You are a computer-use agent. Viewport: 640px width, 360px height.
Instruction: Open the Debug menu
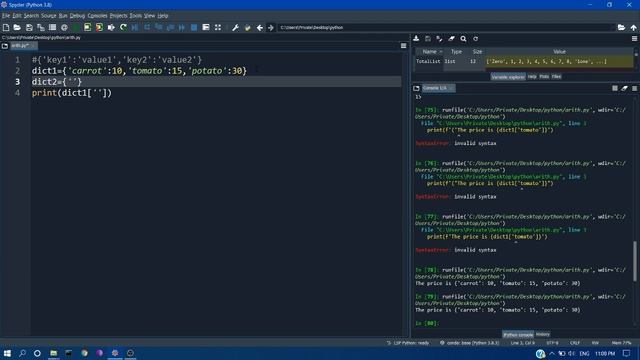click(77, 16)
